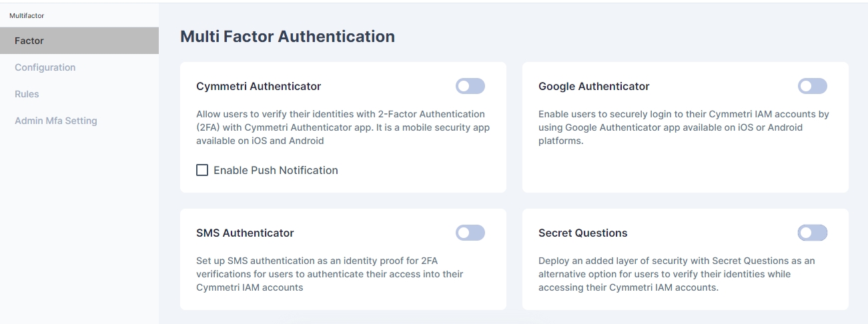Click the Multifactor sidebar header label
The width and height of the screenshot is (868, 324).
tap(27, 15)
